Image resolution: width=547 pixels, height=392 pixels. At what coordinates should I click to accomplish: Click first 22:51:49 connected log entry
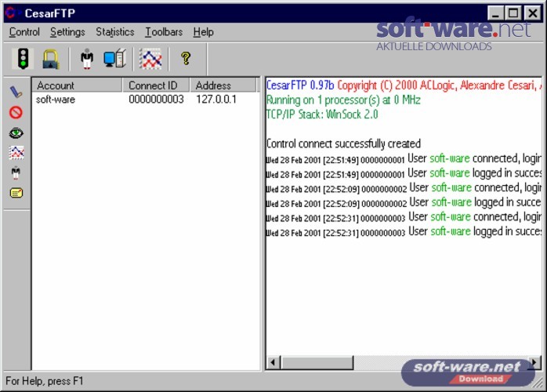404,159
